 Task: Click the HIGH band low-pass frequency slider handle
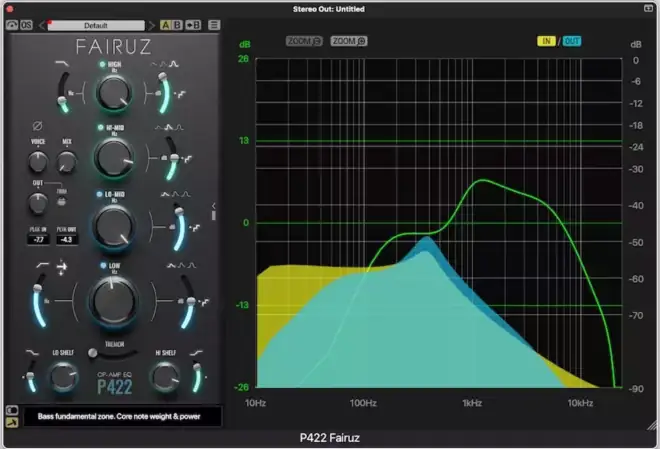click(62, 100)
